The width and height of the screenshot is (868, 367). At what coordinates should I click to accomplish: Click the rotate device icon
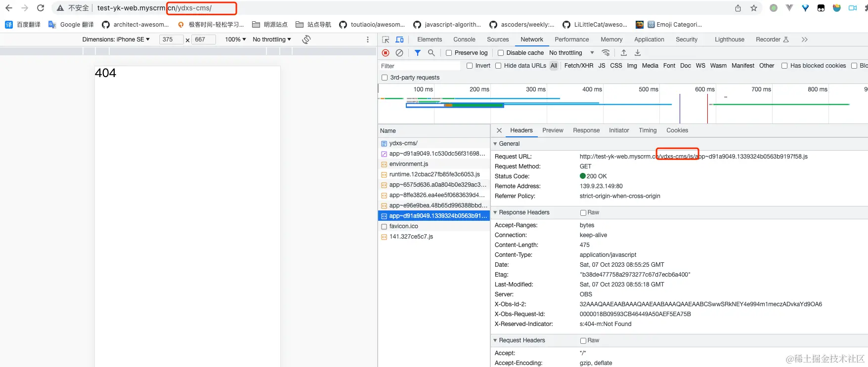pos(306,40)
